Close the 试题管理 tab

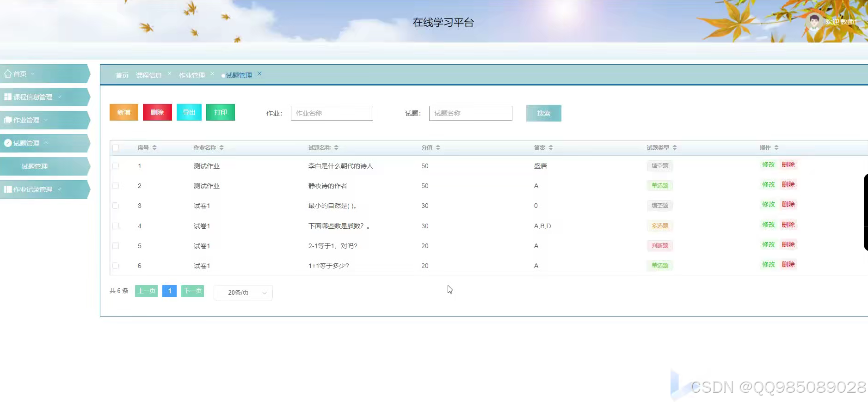259,73
